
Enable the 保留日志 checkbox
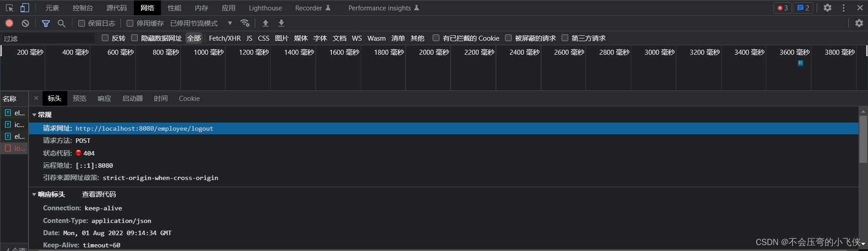[x=81, y=23]
